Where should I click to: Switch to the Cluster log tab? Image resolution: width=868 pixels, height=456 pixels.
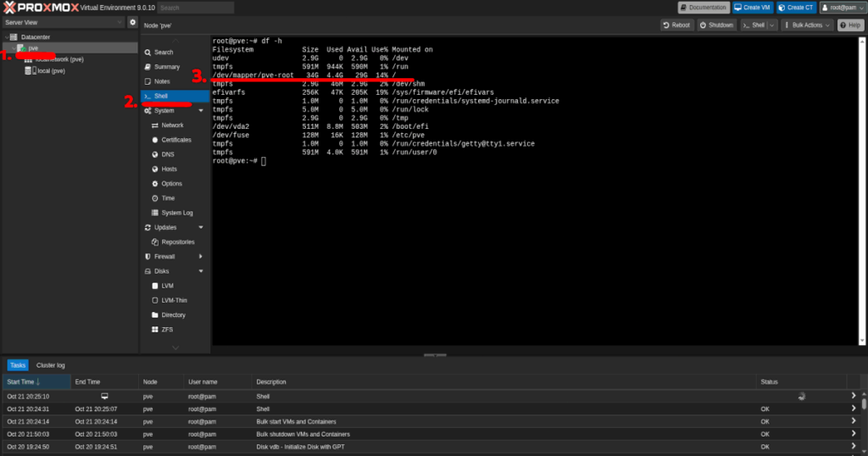tap(51, 365)
